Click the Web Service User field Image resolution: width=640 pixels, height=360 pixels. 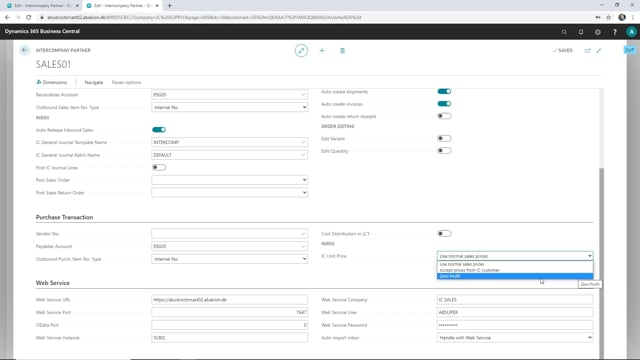click(x=515, y=312)
